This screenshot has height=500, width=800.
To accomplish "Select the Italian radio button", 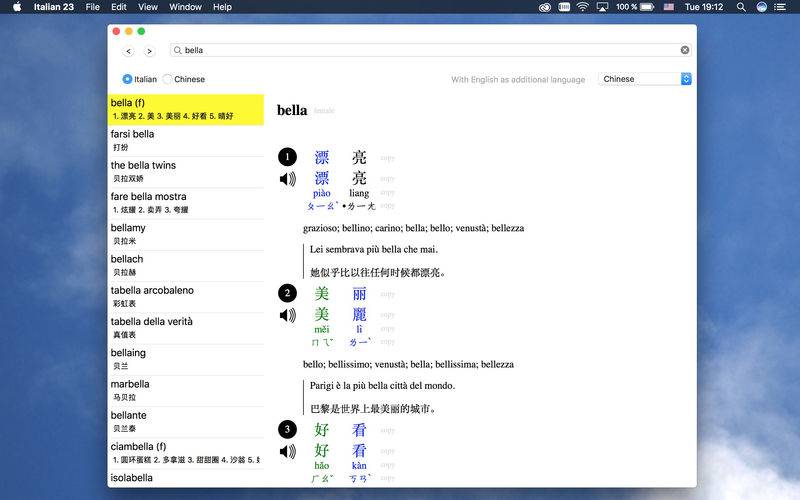I will pyautogui.click(x=127, y=79).
